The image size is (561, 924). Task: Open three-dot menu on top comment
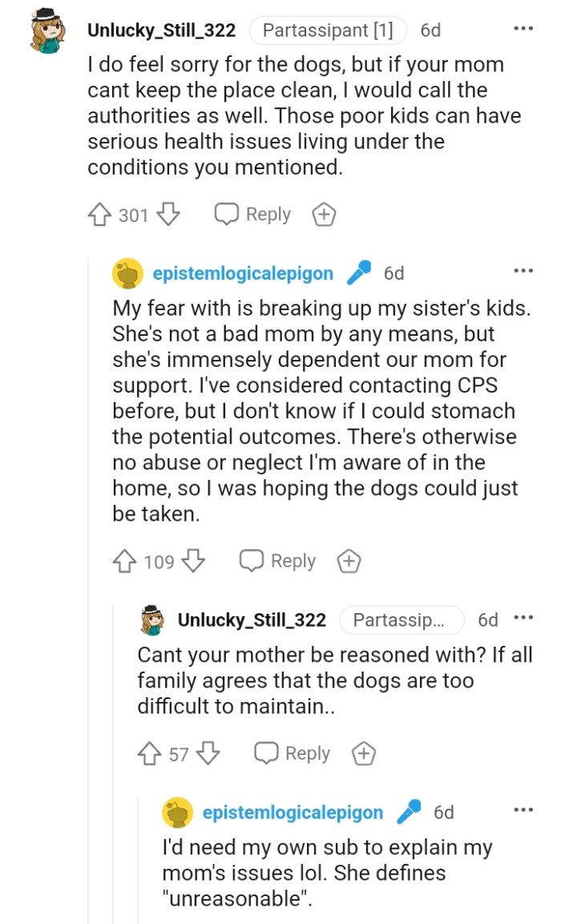[523, 30]
